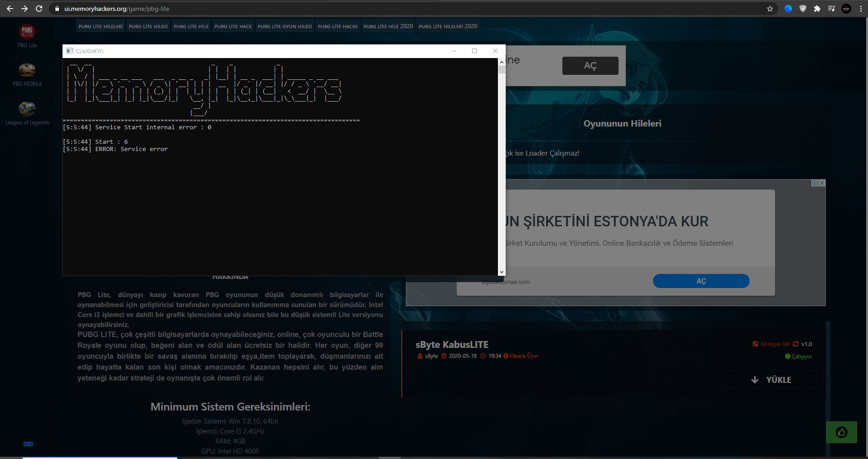The image size is (868, 459).
Task: Open the PUBG LİTE OYUN HİLESİ tag
Action: point(285,26)
